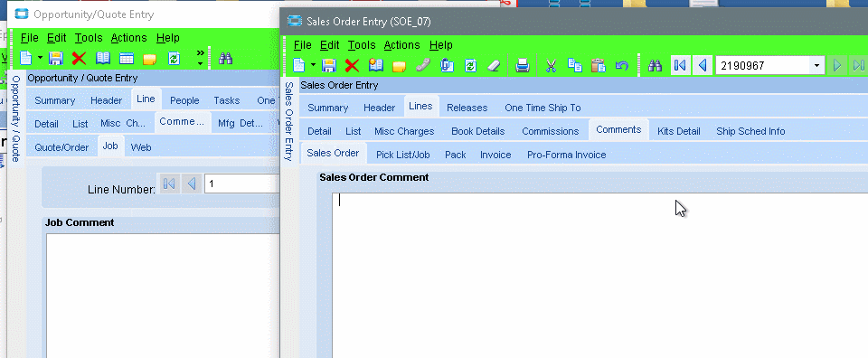The width and height of the screenshot is (868, 358).
Task: Switch to Summary tab in Sales Order Entry
Action: [327, 108]
